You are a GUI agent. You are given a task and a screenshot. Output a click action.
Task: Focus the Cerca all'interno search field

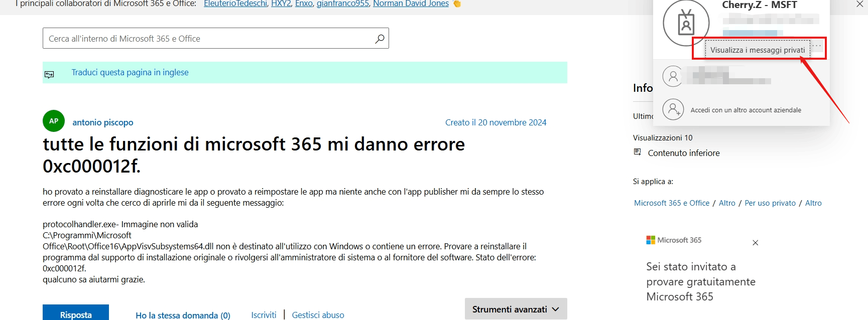(x=216, y=39)
